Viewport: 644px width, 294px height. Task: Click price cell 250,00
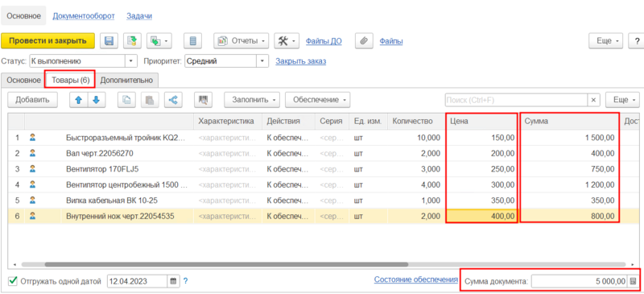[482, 169]
